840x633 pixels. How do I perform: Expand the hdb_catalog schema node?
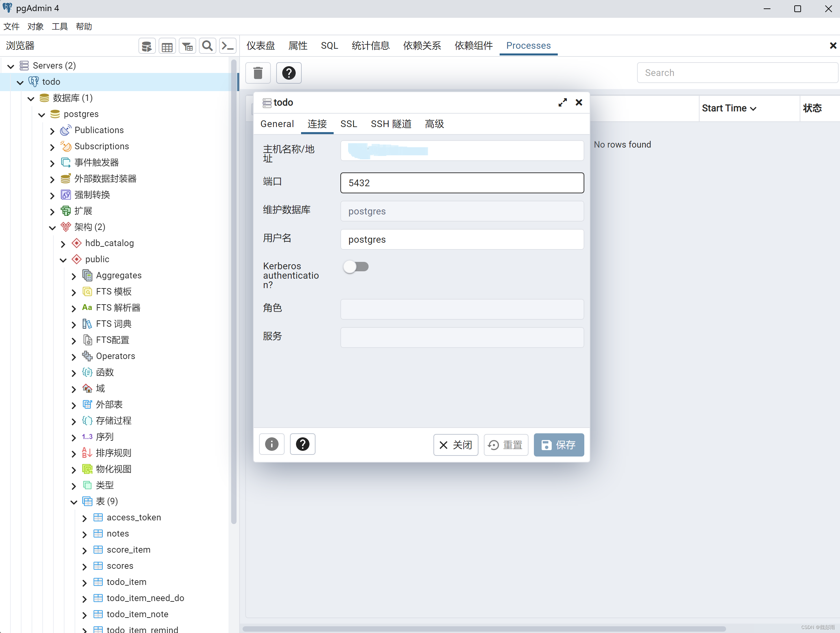coord(64,244)
